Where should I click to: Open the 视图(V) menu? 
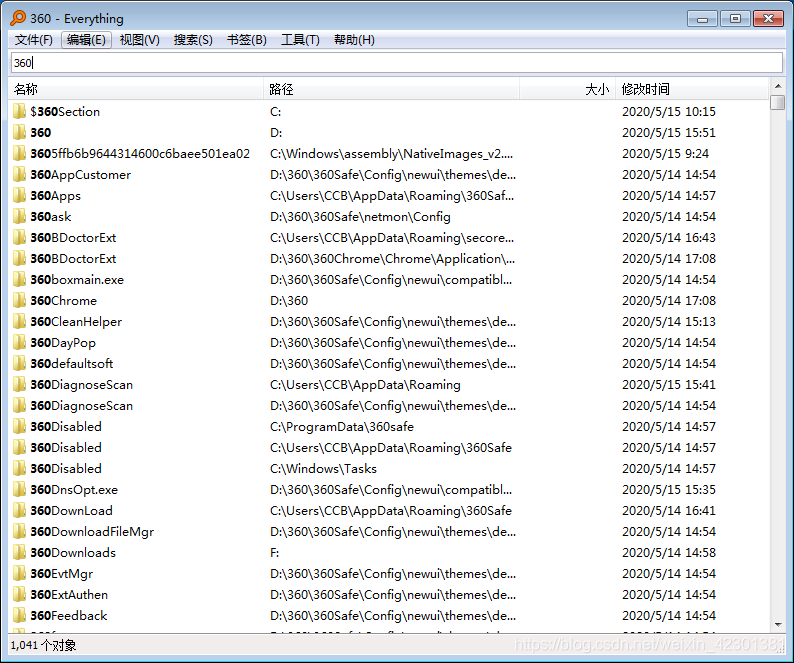[x=140, y=40]
